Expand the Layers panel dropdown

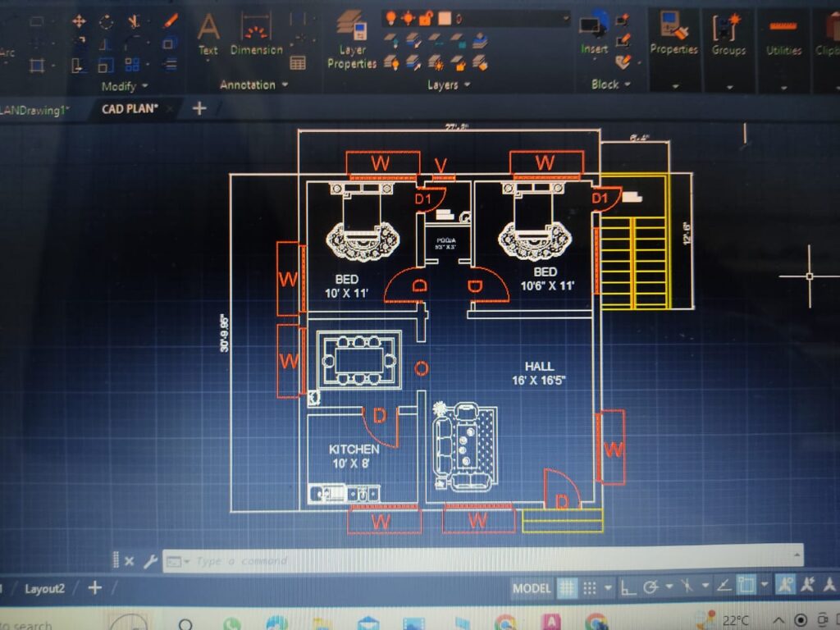(449, 84)
